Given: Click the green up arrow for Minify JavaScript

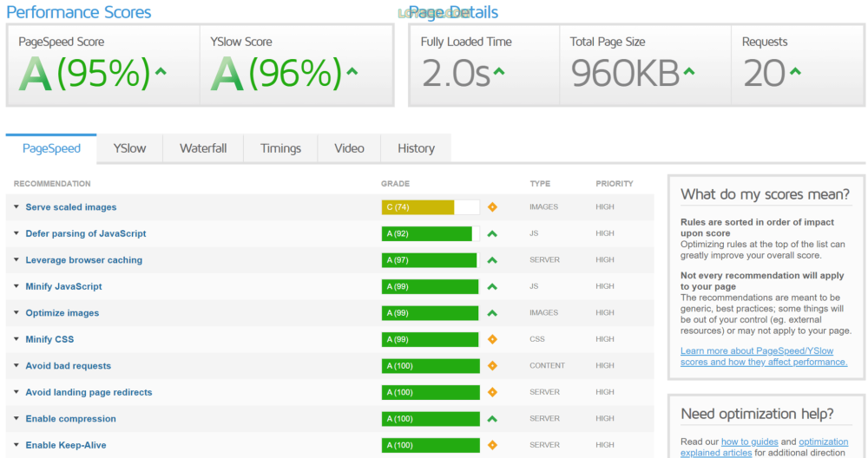Looking at the screenshot, I should pos(492,287).
